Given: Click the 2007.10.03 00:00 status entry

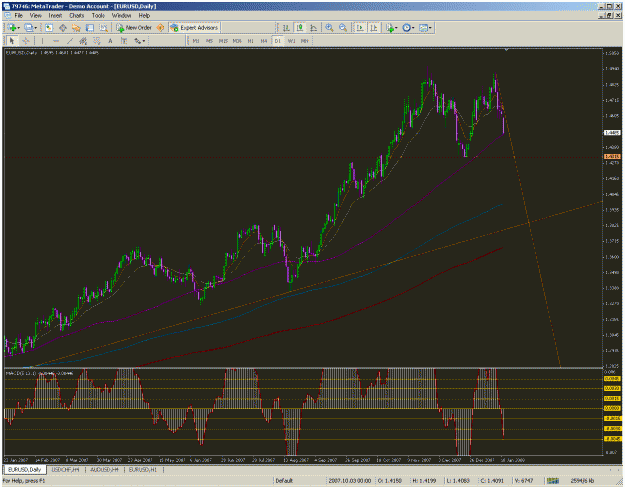Looking at the screenshot, I should [x=350, y=481].
